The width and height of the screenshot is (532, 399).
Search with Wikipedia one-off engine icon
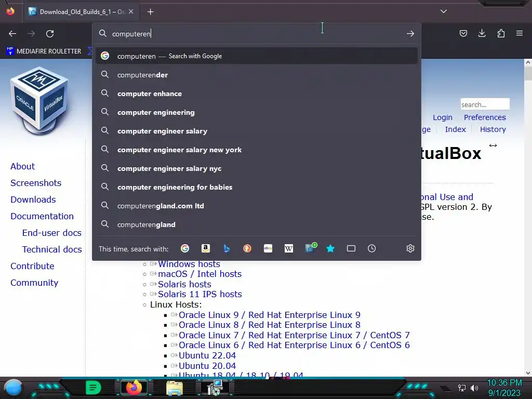[x=289, y=249]
